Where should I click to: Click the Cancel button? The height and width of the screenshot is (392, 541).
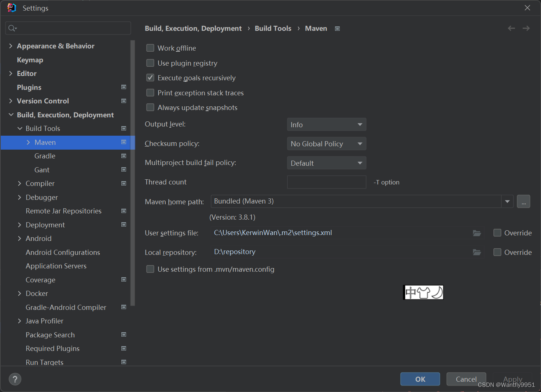pyautogui.click(x=466, y=379)
